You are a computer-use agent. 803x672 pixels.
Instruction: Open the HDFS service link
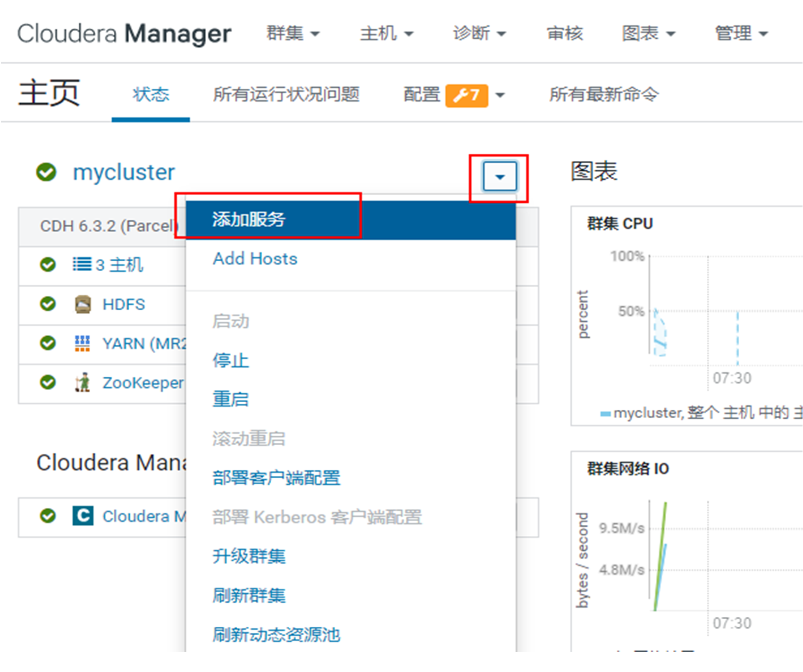tap(124, 304)
